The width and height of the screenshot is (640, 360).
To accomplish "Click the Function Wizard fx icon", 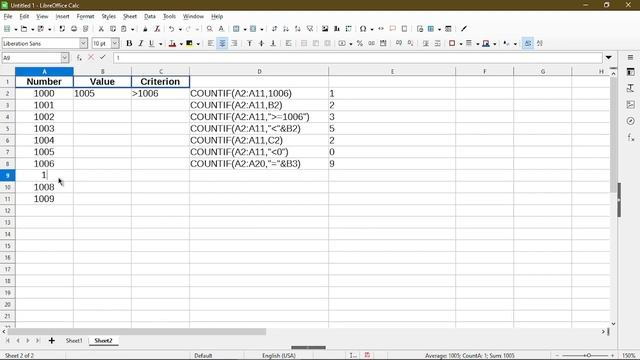I will click(79, 58).
